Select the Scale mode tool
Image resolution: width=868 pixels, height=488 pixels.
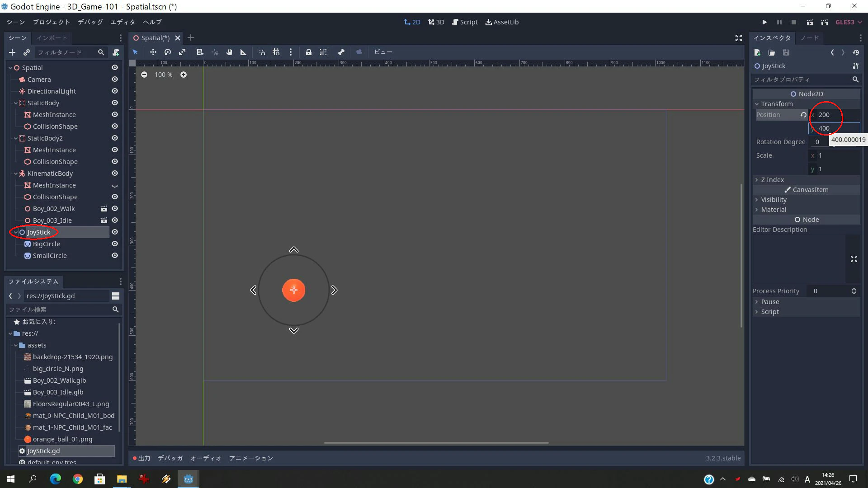click(182, 52)
